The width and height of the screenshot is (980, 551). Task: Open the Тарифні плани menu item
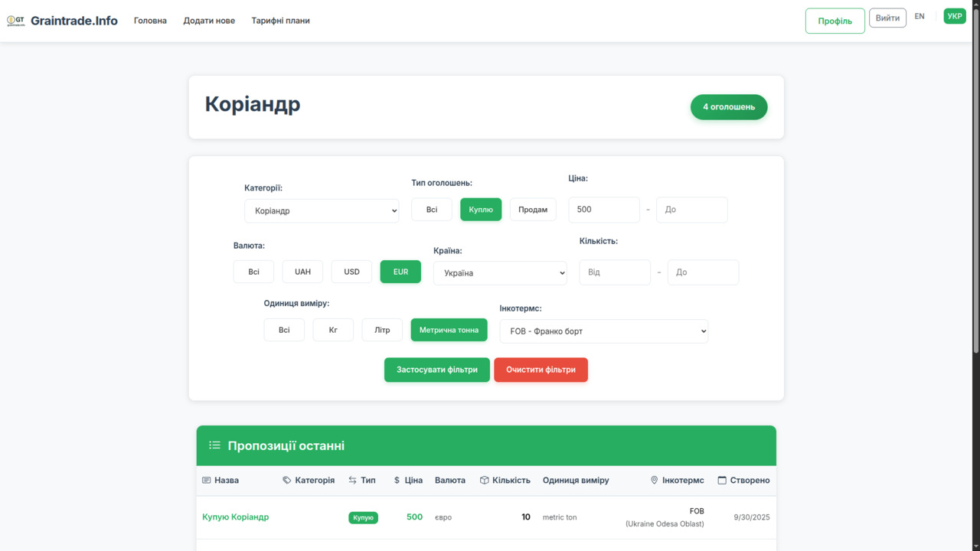pos(279,21)
